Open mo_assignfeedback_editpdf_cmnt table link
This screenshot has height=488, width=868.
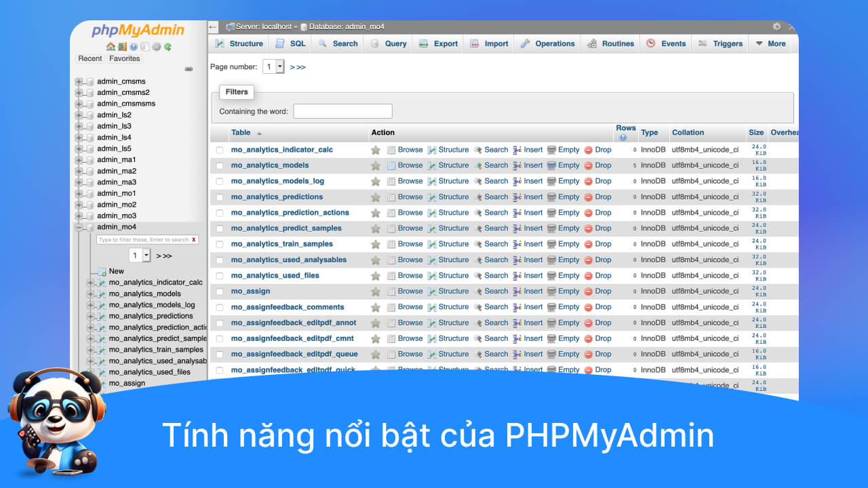292,338
